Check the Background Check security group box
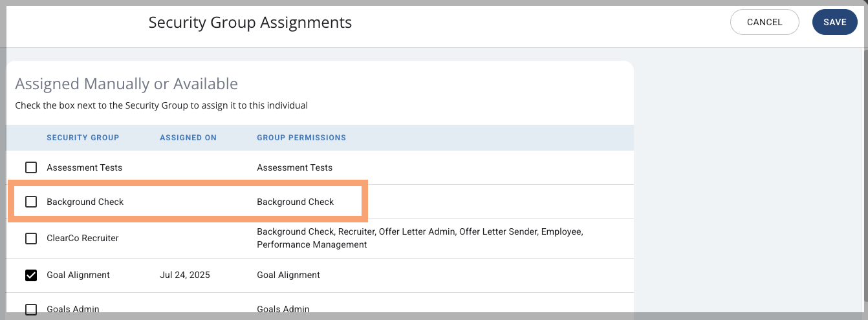This screenshot has height=320, width=868. click(x=31, y=202)
